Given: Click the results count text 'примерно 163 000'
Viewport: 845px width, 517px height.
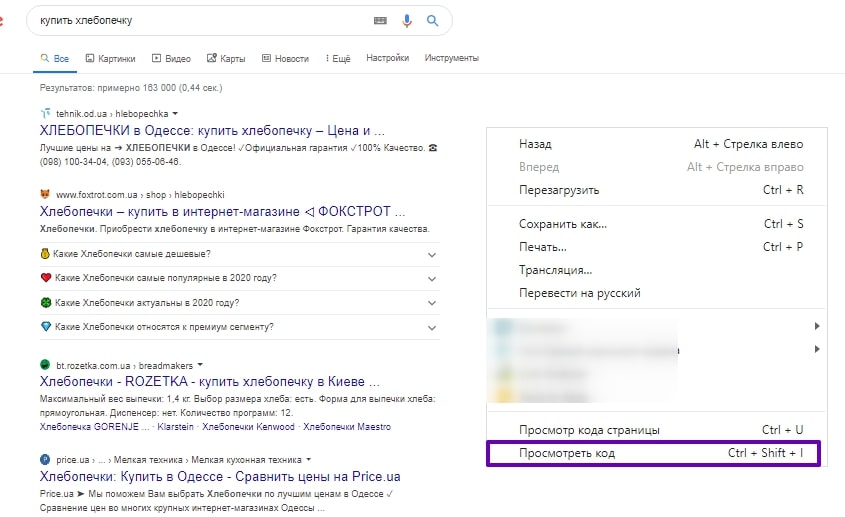Looking at the screenshot, I should tap(136, 87).
